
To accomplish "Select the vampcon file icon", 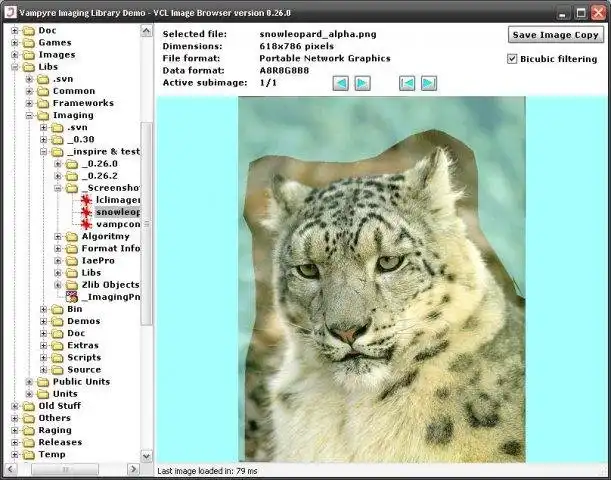I will coord(86,224).
